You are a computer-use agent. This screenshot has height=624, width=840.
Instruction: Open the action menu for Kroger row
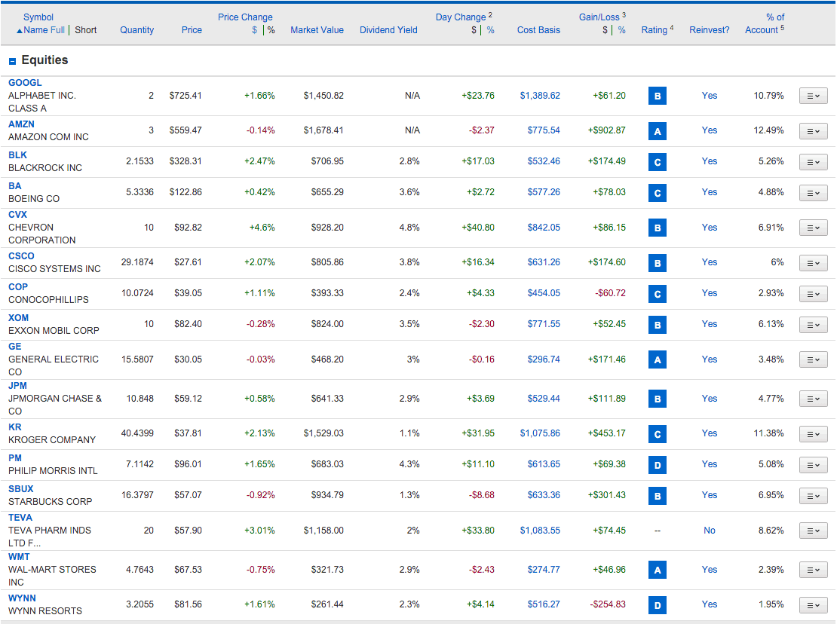[x=813, y=434]
